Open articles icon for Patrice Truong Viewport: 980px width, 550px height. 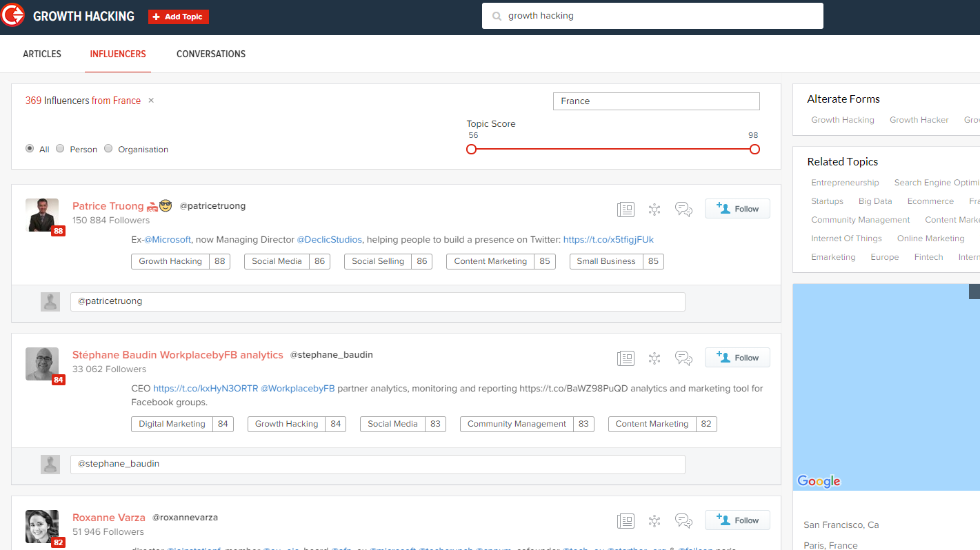(x=626, y=210)
